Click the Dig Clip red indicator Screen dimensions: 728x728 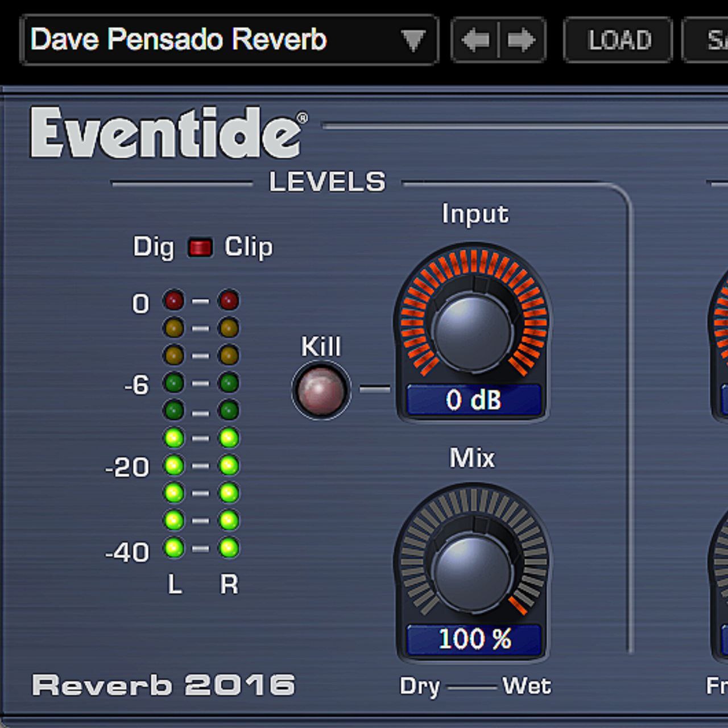pyautogui.click(x=200, y=247)
